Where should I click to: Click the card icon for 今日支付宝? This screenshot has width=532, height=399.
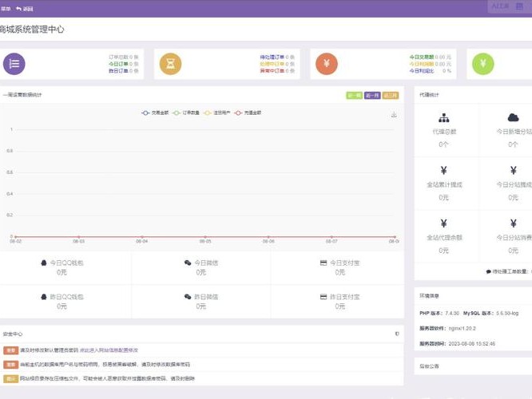pos(324,263)
